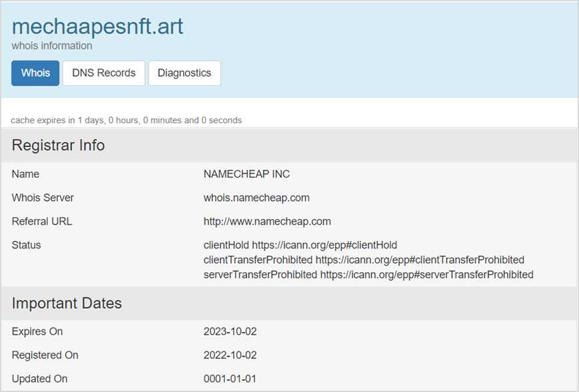The image size is (579, 392).
Task: Click the registration date 2022-10-02
Action: [230, 355]
